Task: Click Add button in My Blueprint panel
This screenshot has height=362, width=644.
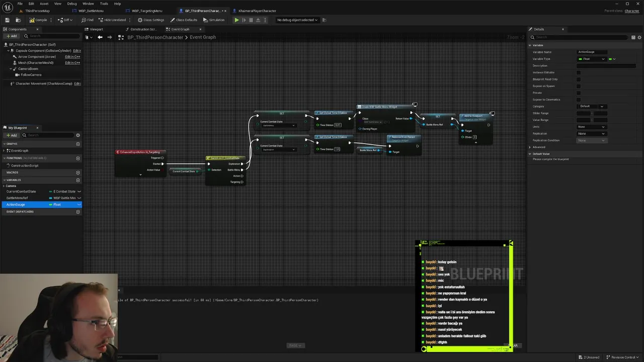Action: coord(11,135)
